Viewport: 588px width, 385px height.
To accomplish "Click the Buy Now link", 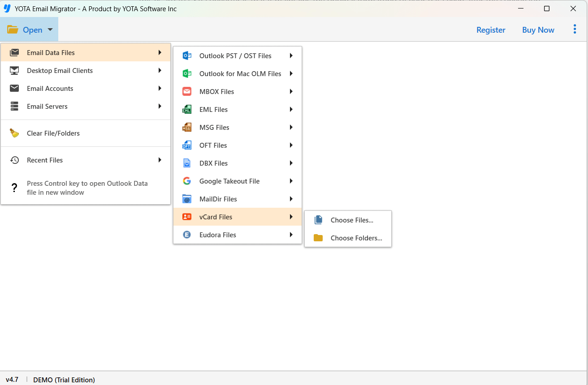I will 538,30.
